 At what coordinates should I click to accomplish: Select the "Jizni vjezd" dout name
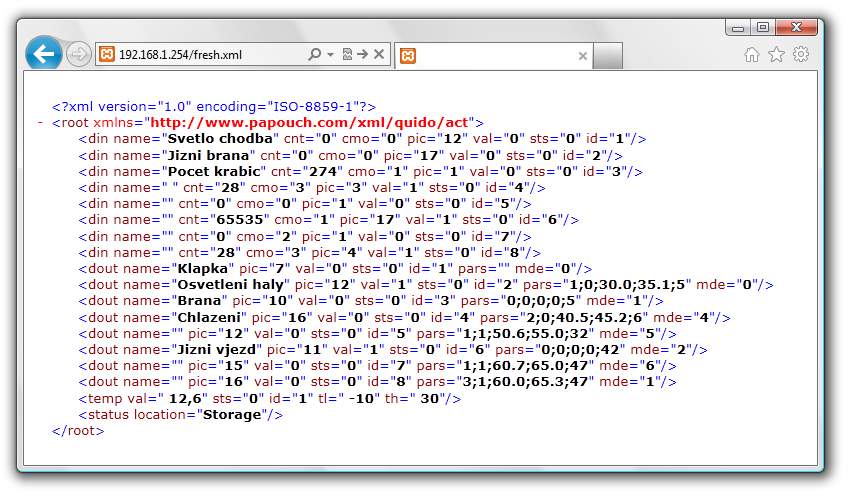216,349
